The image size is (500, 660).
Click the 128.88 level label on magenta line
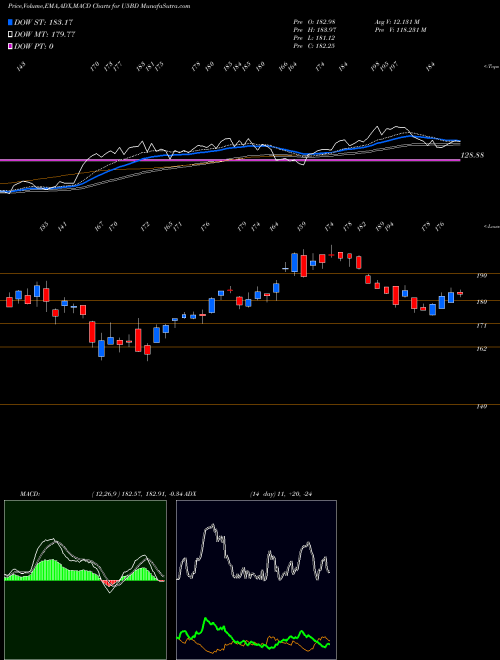click(x=473, y=155)
